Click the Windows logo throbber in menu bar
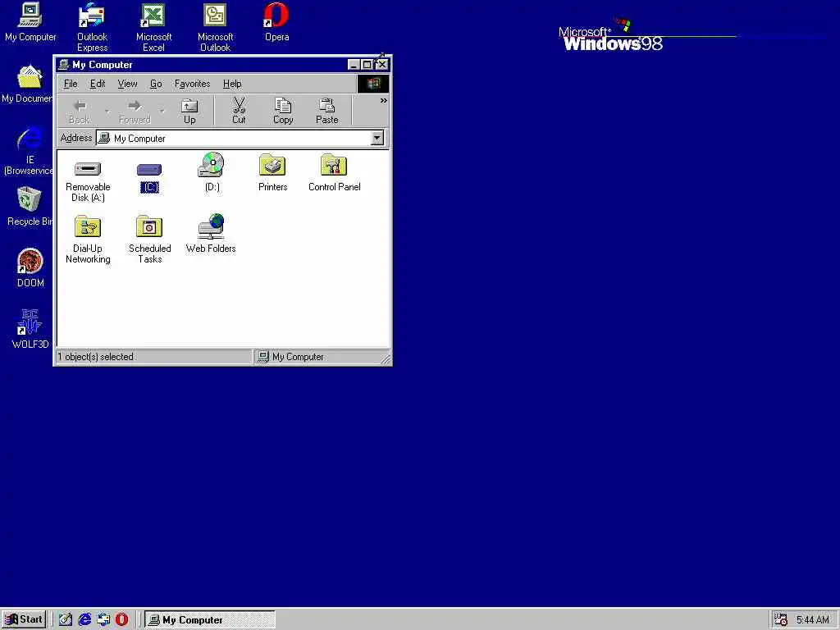The height and width of the screenshot is (630, 840). (373, 84)
